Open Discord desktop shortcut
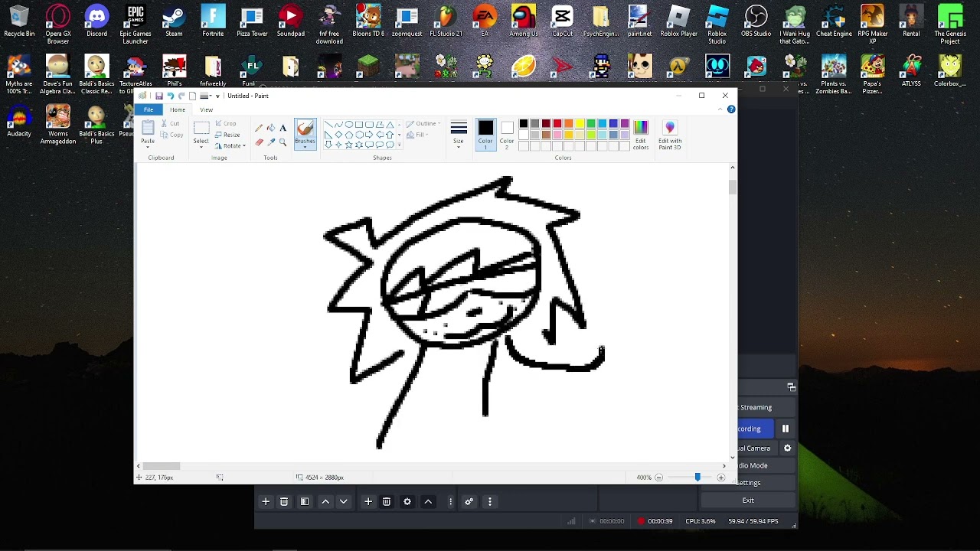This screenshot has height=551, width=980. click(96, 21)
